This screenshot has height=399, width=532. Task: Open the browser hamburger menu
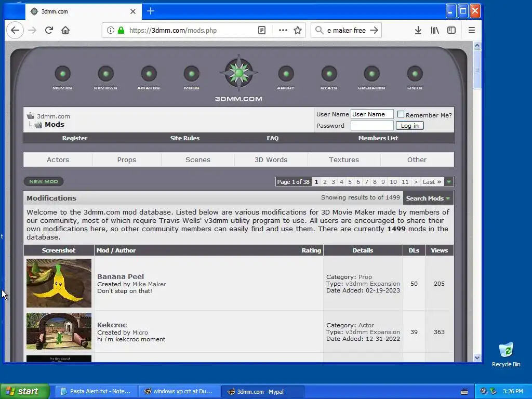click(x=472, y=30)
